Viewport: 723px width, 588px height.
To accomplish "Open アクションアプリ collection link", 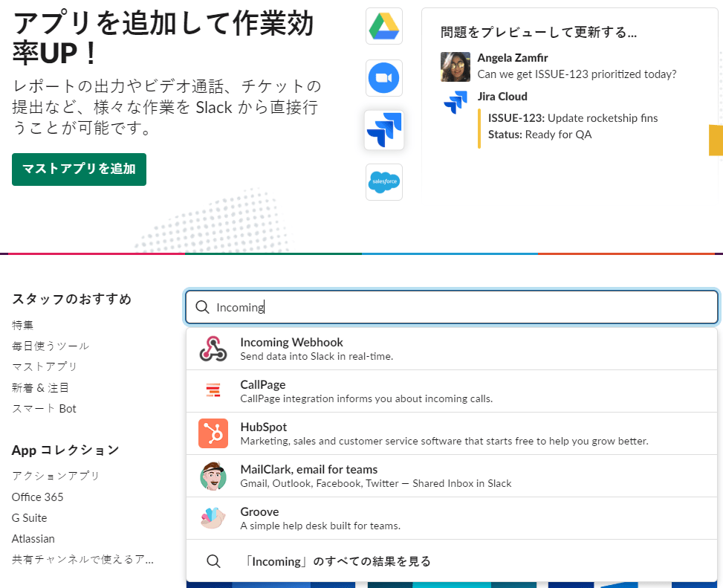I will point(56,476).
